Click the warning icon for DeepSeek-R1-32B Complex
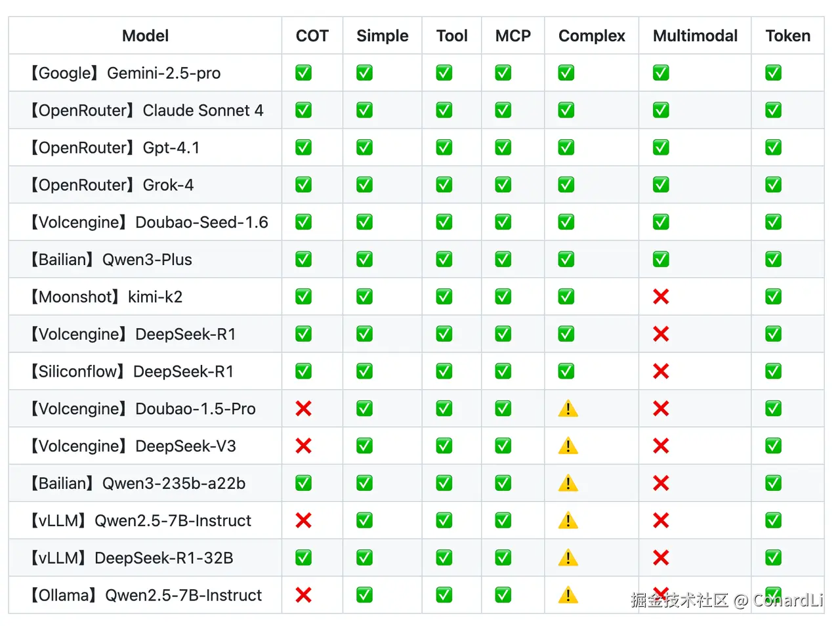Image resolution: width=840 pixels, height=626 pixels. point(568,558)
